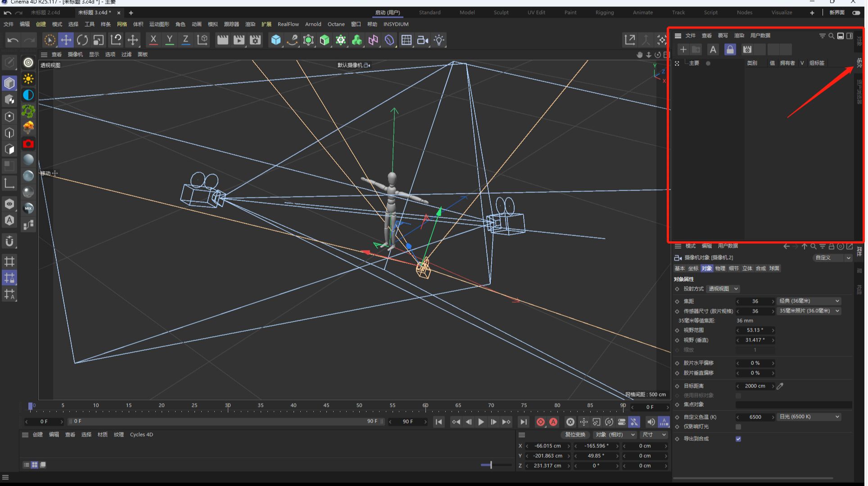Open the 日光 (6500 K) color temperature dropdown
This screenshot has height=486, width=868.
809,417
